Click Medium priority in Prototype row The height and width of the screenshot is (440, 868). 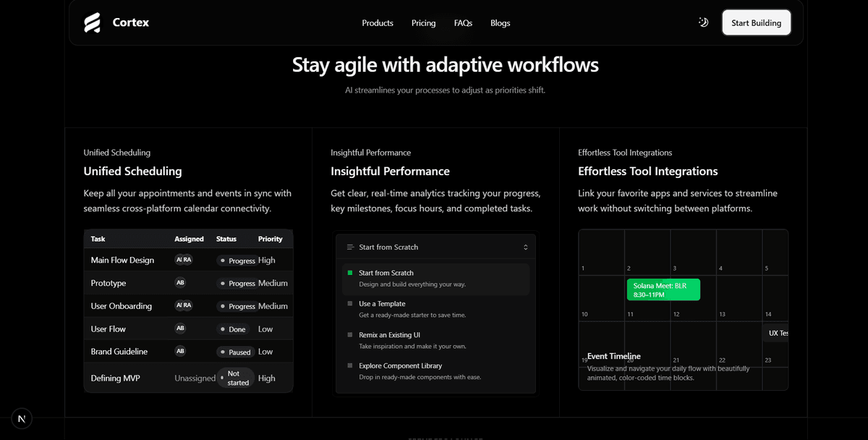273,283
